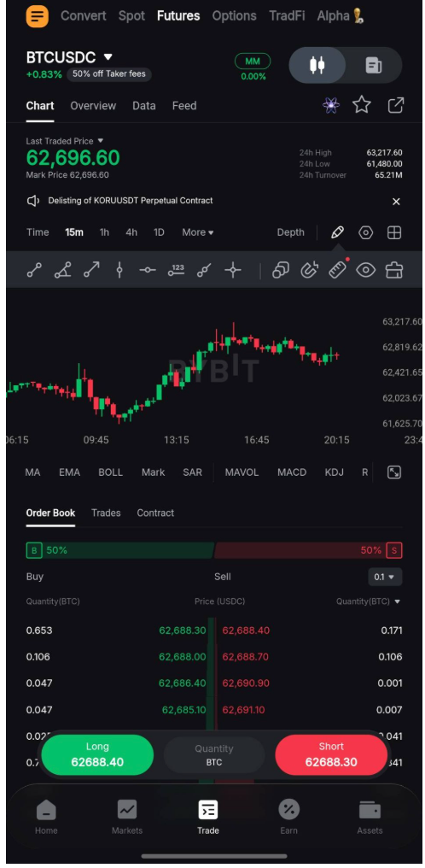Select the vertical line drawing tool
The image size is (425, 868).
pos(119,270)
